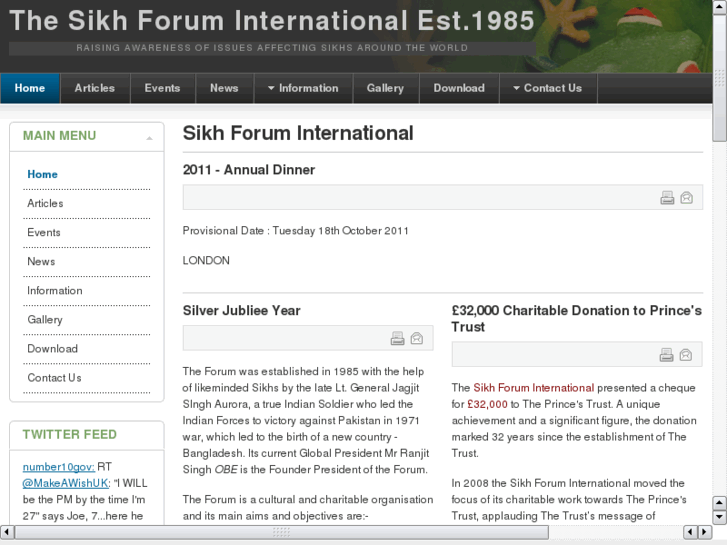Open Gallery in the Main Menu sidebar
The image size is (727, 545).
tap(45, 320)
